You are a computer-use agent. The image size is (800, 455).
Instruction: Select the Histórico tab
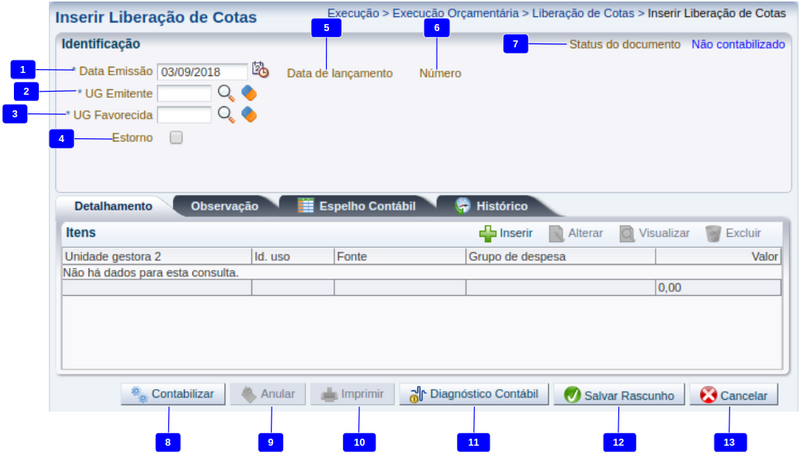click(492, 206)
